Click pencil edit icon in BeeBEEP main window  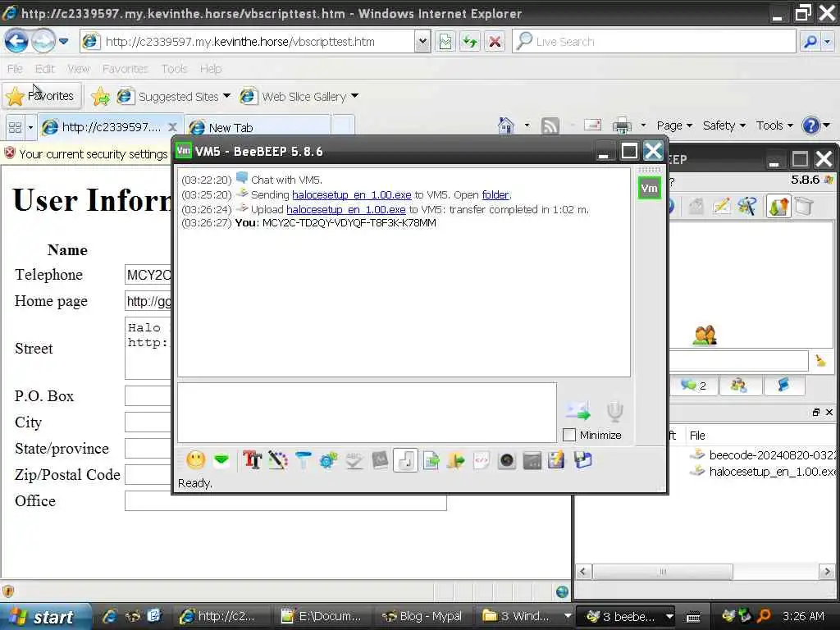722,206
